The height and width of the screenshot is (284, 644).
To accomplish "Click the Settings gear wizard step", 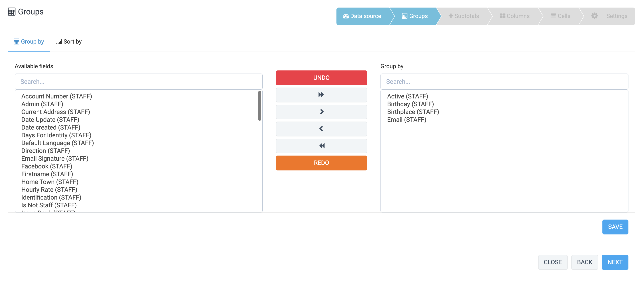I will 609,16.
